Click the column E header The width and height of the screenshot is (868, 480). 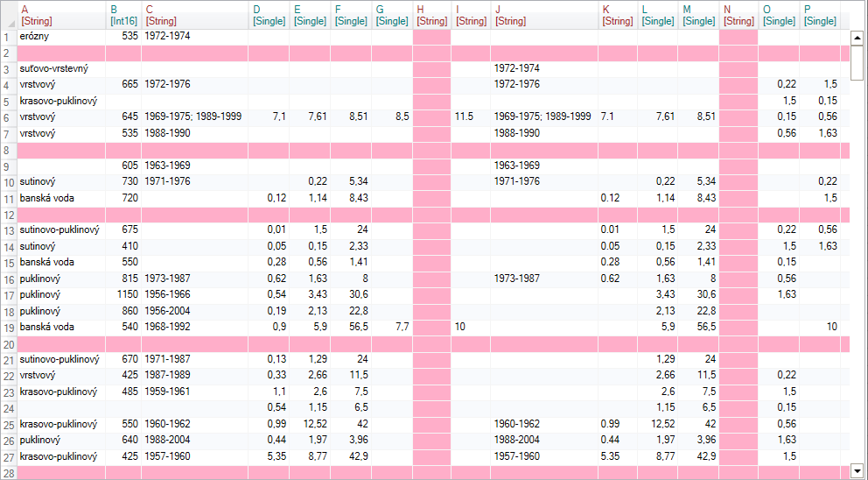[x=310, y=15]
